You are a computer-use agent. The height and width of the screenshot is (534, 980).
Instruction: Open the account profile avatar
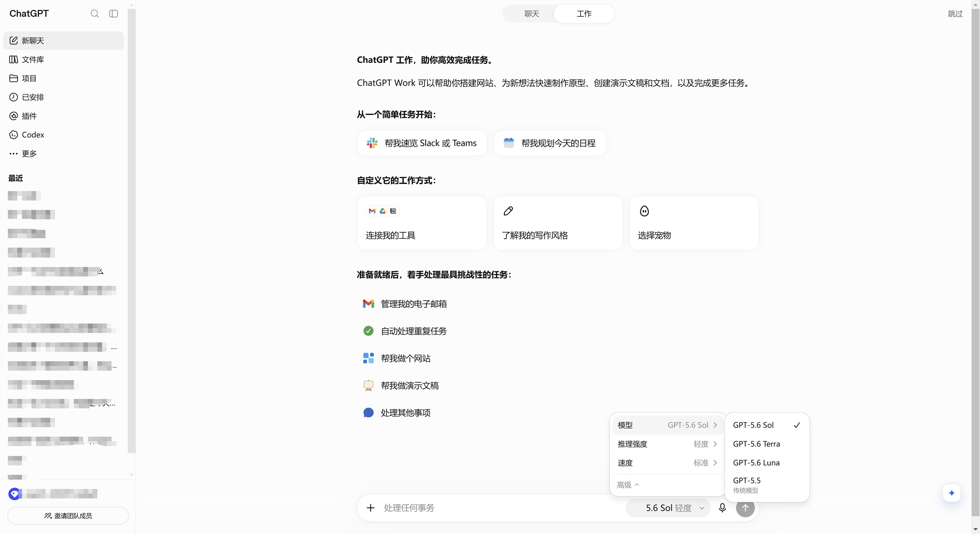click(x=14, y=494)
